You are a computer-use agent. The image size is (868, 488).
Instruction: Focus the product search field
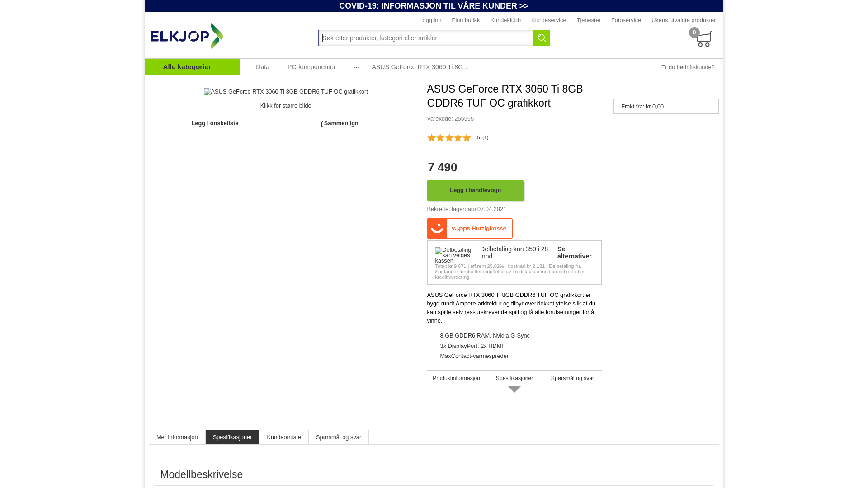point(425,38)
